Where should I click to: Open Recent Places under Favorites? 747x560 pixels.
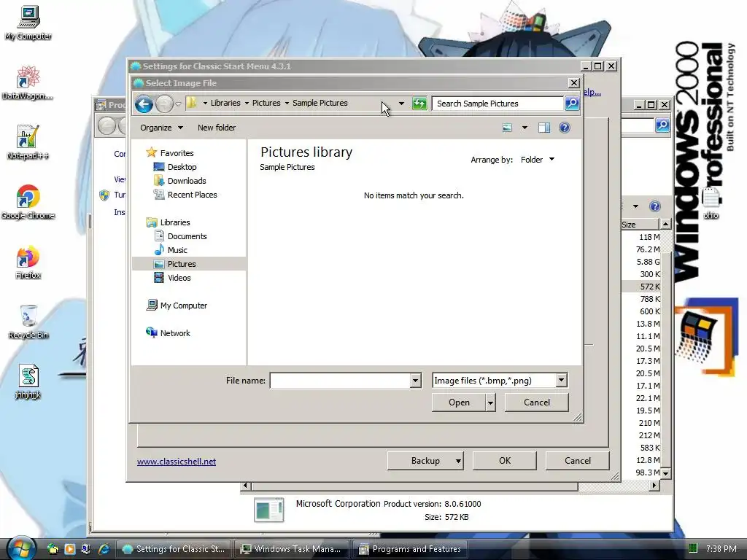(x=192, y=194)
